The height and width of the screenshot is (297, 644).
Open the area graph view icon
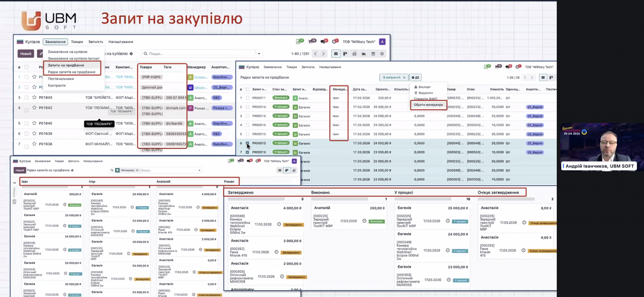pyautogui.click(x=364, y=54)
